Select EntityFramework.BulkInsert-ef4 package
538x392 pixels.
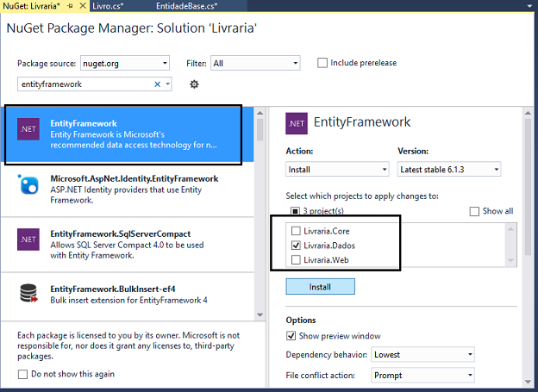pos(127,295)
